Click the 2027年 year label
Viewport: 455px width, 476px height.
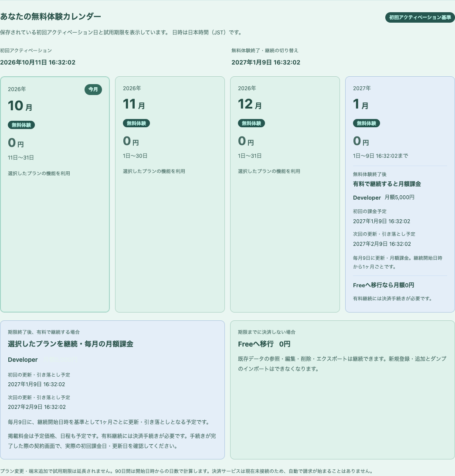tap(362, 88)
